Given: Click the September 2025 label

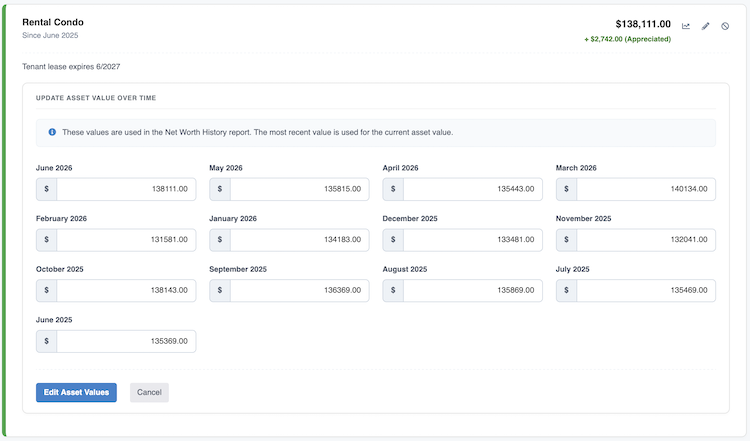Looking at the screenshot, I should [238, 269].
